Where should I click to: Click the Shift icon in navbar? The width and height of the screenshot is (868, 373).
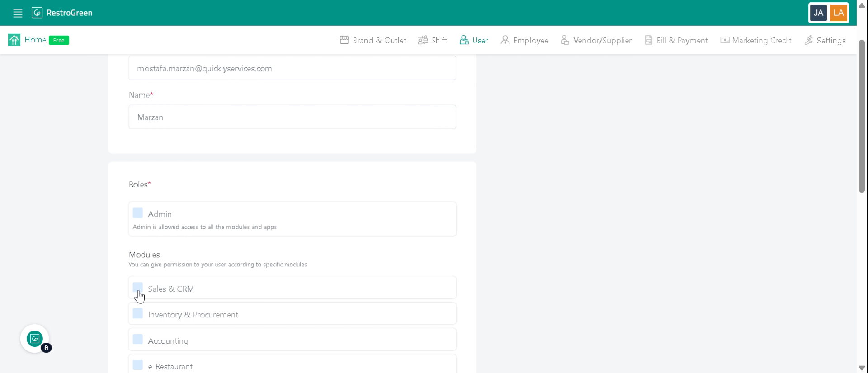pos(423,40)
